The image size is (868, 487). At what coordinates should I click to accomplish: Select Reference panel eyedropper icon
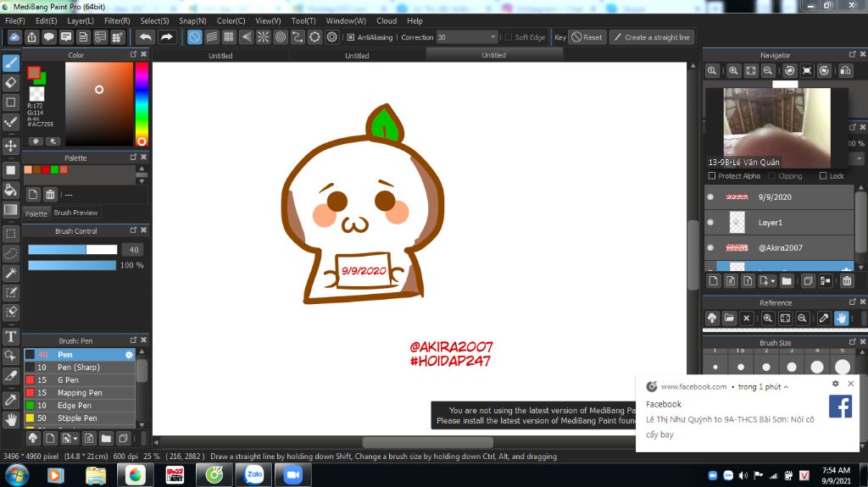(x=824, y=318)
